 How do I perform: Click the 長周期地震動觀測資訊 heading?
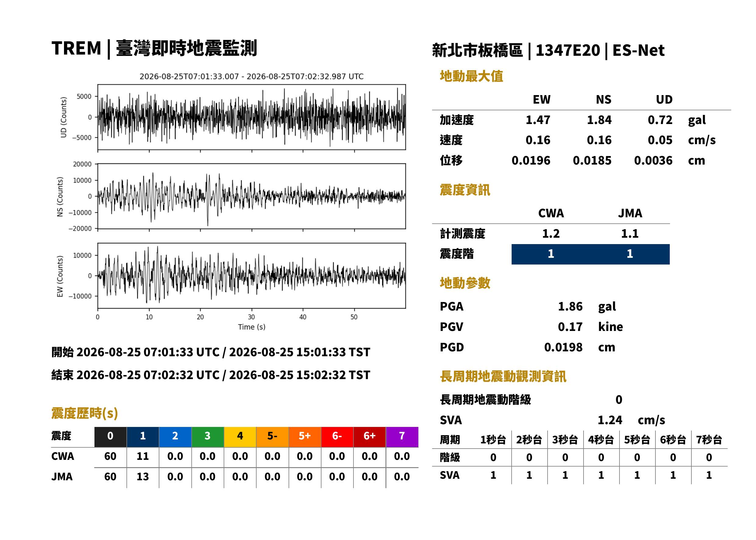pos(503,376)
